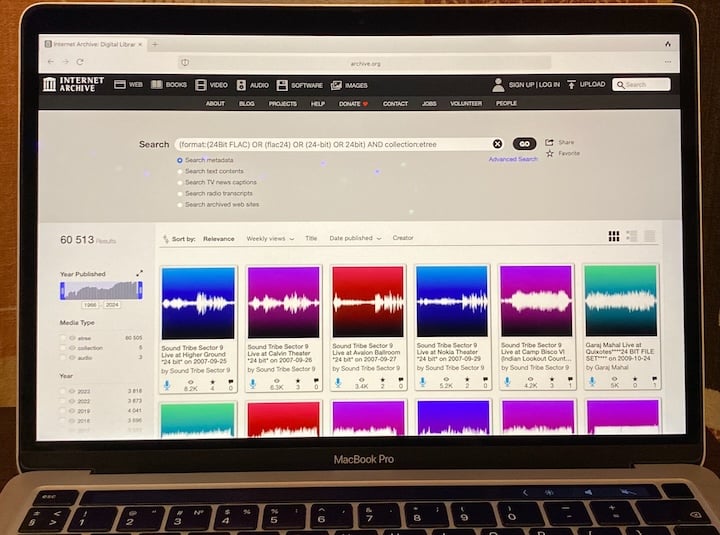Select Search archived web sites option

tap(180, 205)
